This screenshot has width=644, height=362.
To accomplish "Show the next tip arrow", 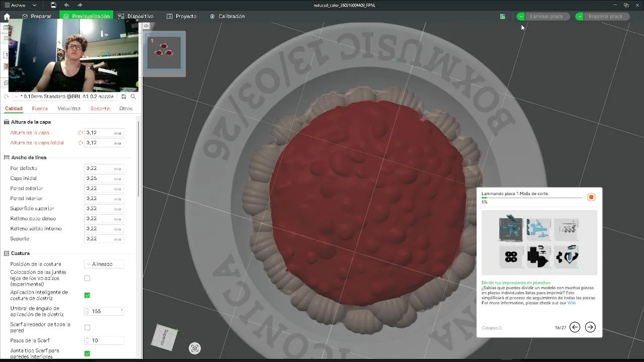I will (590, 327).
